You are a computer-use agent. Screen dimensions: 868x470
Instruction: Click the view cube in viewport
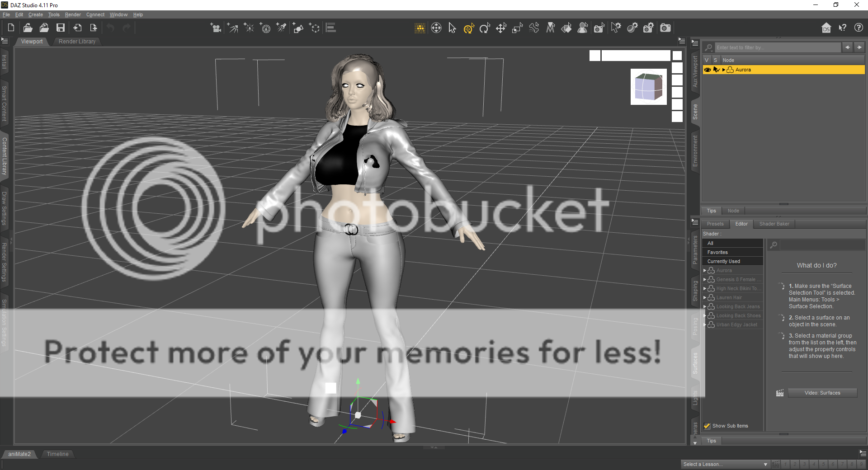(648, 87)
